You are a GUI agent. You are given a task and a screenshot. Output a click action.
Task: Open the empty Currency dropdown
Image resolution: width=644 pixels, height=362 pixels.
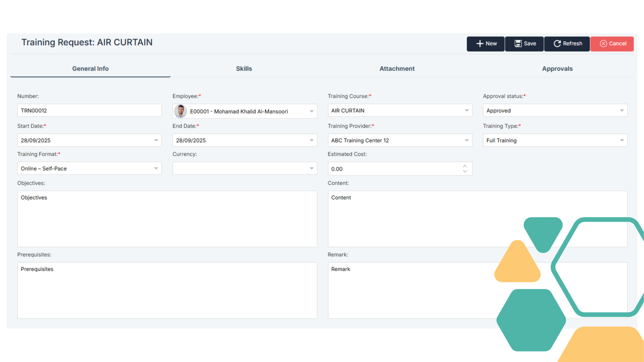[x=311, y=169]
